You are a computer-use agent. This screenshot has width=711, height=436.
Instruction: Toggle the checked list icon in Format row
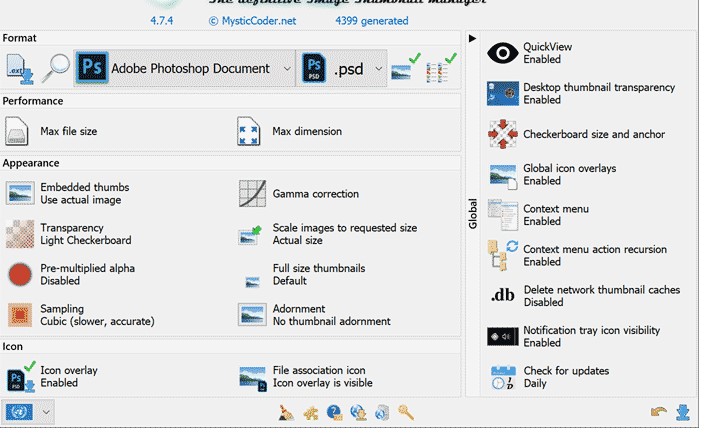pyautogui.click(x=440, y=68)
